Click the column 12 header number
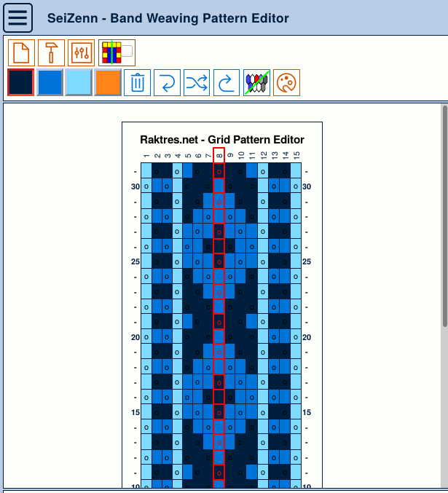Image resolution: width=448 pixels, height=493 pixels. click(x=263, y=155)
